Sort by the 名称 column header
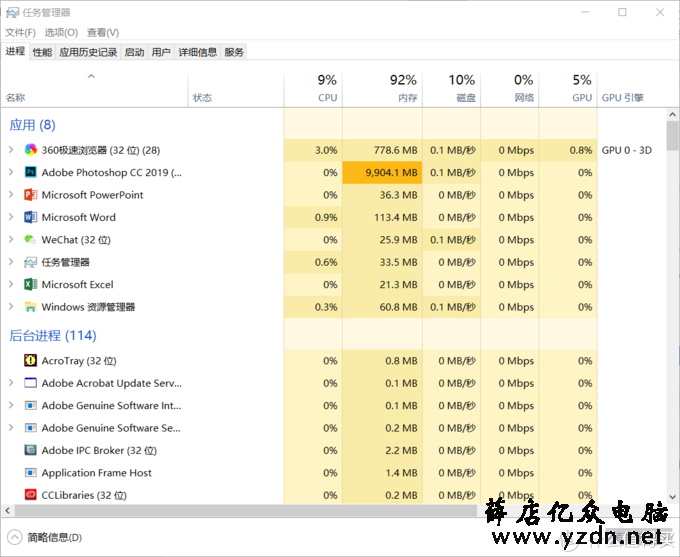The width and height of the screenshot is (680, 557). click(x=94, y=89)
